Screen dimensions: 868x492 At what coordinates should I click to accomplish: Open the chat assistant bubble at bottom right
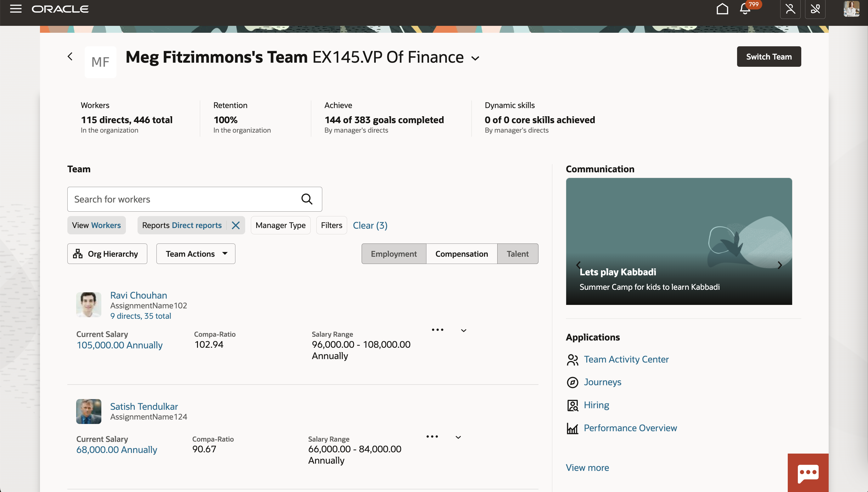(x=808, y=473)
